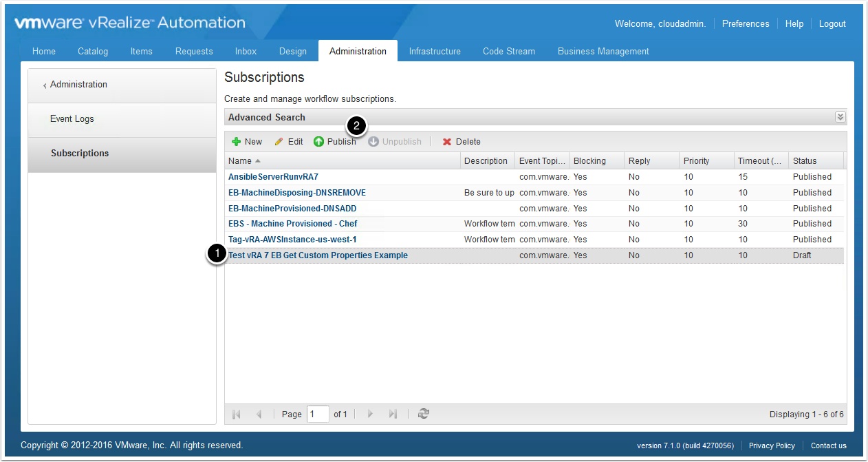Open EB-MachineProvisioned-DNSADD subscription
Image resolution: width=868 pixels, height=462 pixels.
click(x=292, y=209)
